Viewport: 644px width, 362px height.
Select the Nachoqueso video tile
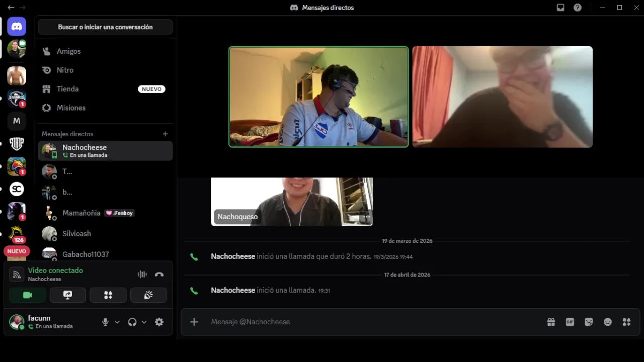click(x=292, y=202)
